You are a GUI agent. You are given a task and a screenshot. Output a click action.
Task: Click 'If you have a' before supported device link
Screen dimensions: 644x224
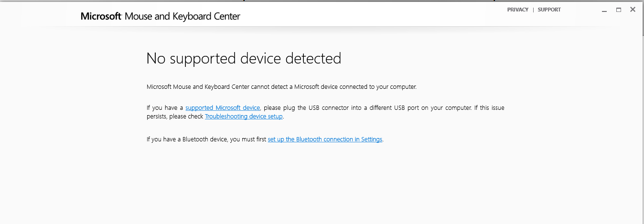(x=165, y=108)
